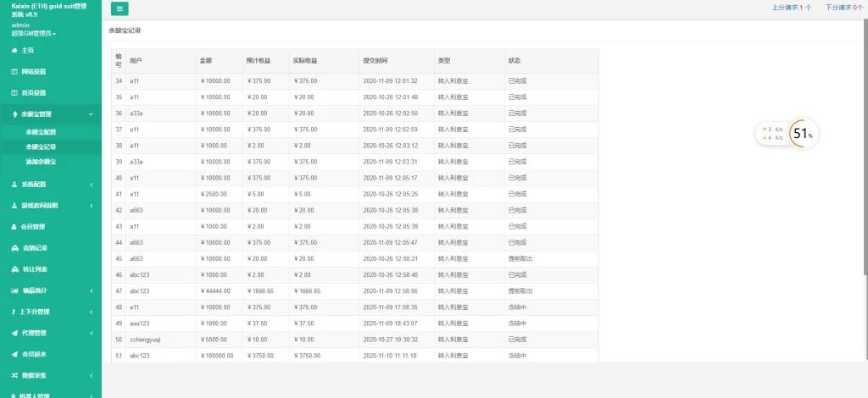Click the 网站设置 sidebar icon
The height and width of the screenshot is (398, 868).
[14, 72]
